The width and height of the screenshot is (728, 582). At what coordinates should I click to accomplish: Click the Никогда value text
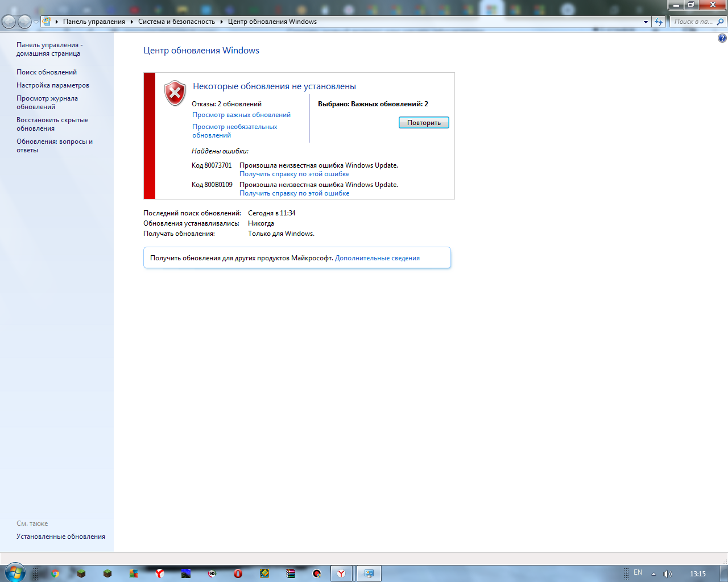[261, 223]
